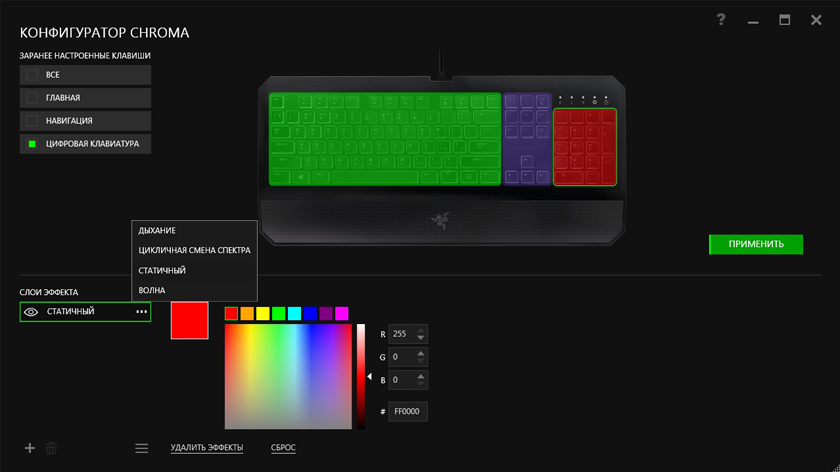This screenshot has width=840, height=472.
Task: Open the three-dots menu on СТАТИЧНЫЙ layer
Action: [x=141, y=311]
